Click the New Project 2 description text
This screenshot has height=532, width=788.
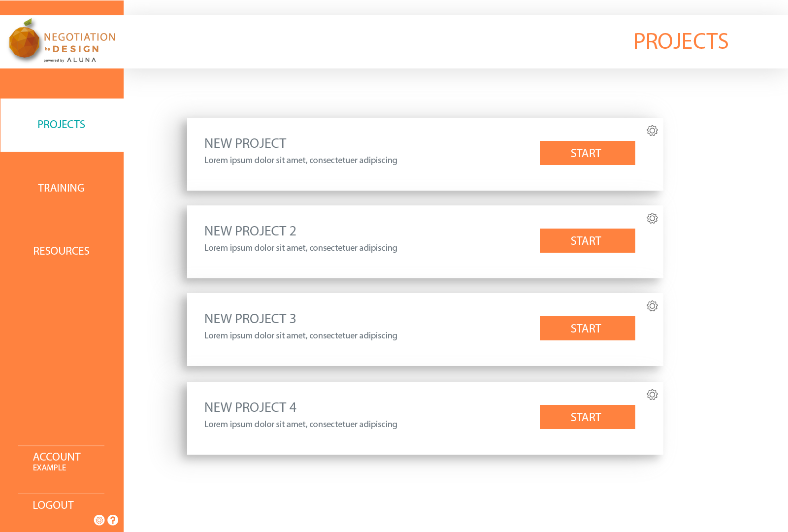301,248
